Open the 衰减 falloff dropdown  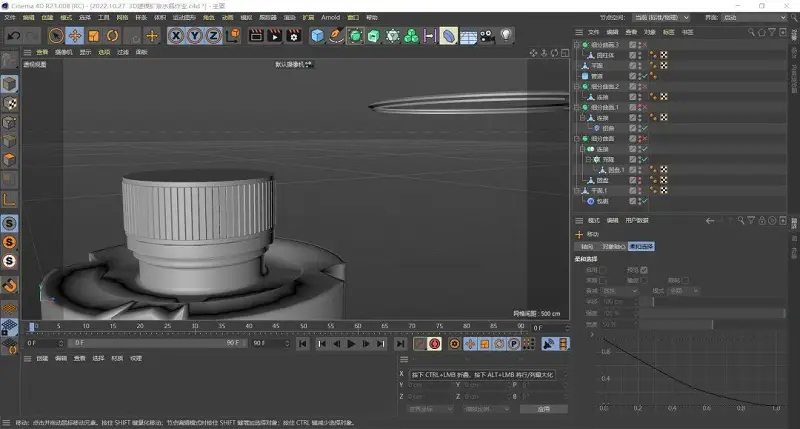[x=620, y=291]
